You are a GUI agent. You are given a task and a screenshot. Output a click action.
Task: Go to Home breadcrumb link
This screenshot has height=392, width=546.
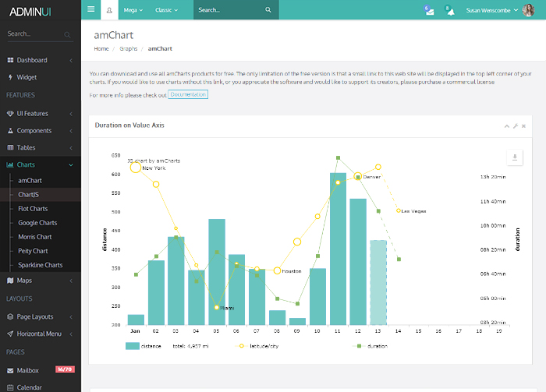pos(101,48)
